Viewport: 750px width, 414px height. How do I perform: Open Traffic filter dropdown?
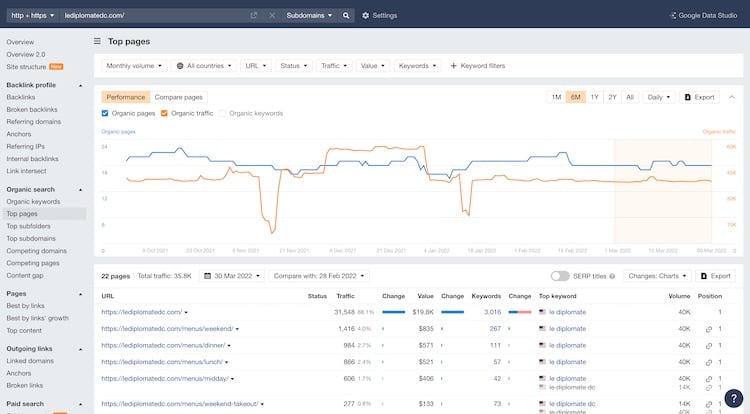click(334, 65)
